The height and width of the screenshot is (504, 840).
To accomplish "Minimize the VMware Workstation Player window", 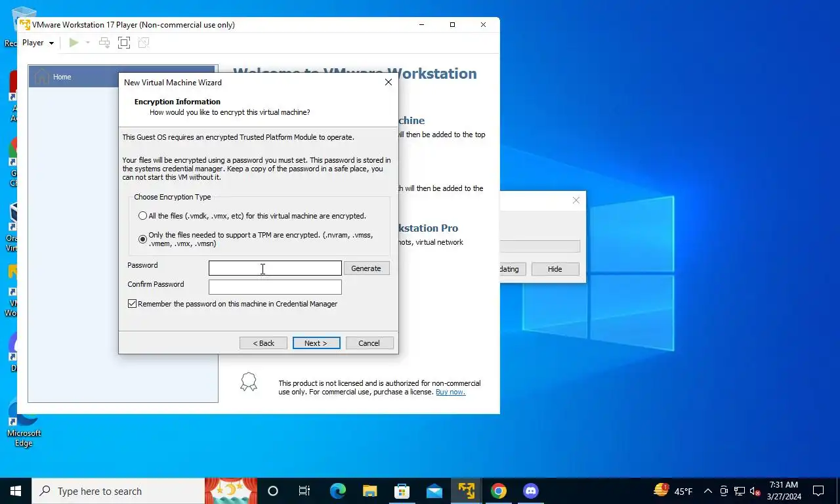I will tap(421, 25).
